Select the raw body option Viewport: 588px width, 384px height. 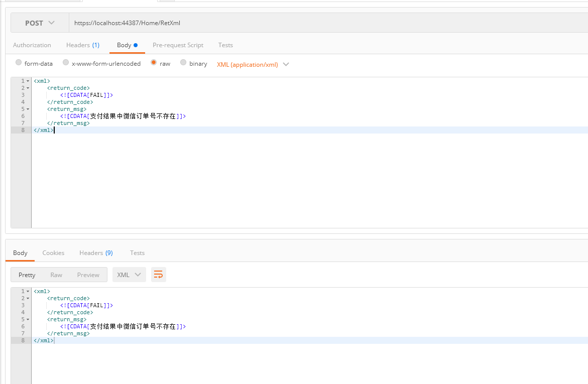point(154,63)
